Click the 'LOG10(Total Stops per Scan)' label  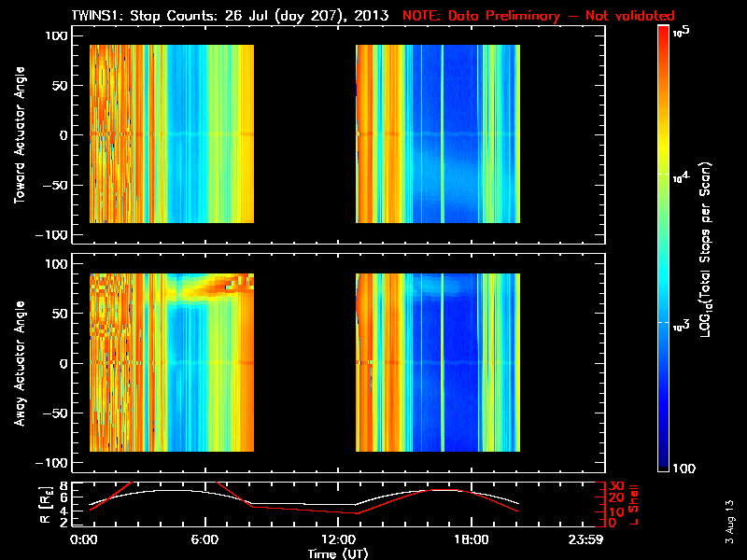[x=706, y=249]
